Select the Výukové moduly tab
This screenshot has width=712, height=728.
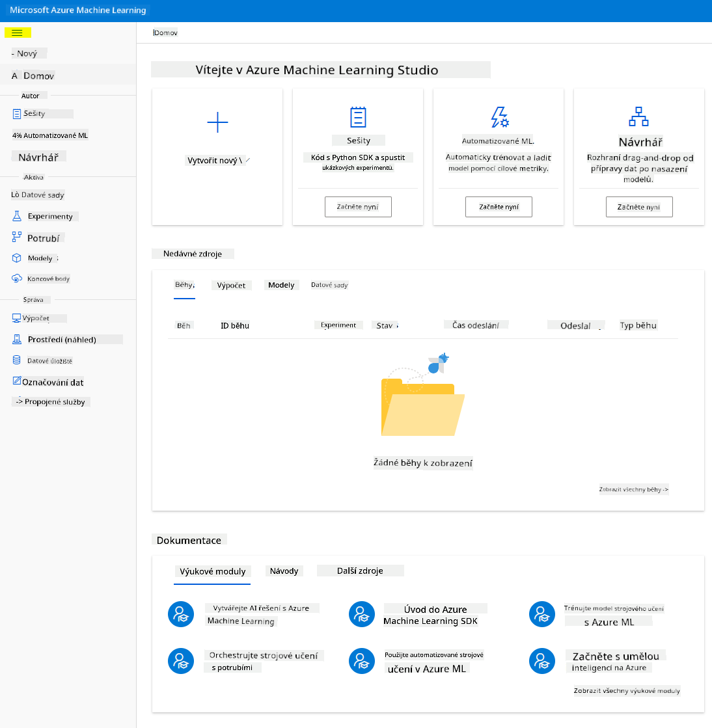212,571
